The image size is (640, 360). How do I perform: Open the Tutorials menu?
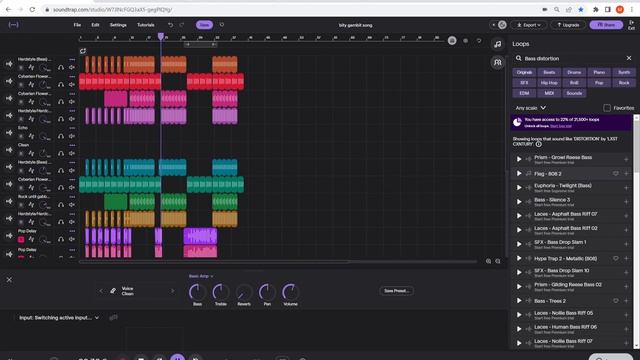pos(146,25)
